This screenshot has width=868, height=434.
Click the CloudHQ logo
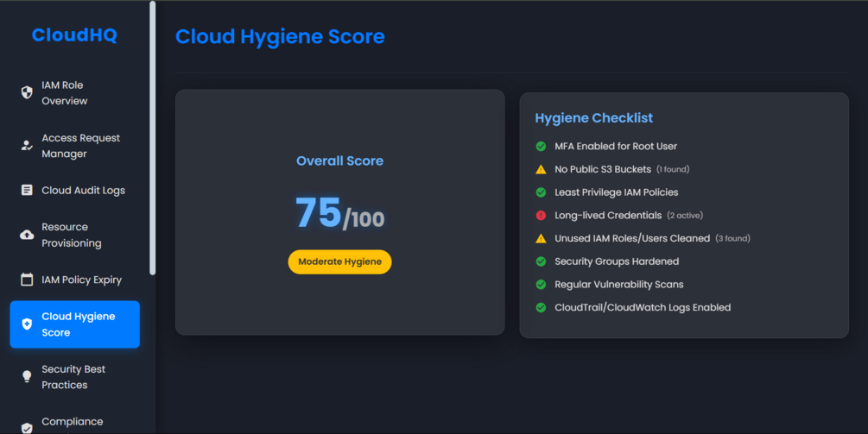(74, 35)
